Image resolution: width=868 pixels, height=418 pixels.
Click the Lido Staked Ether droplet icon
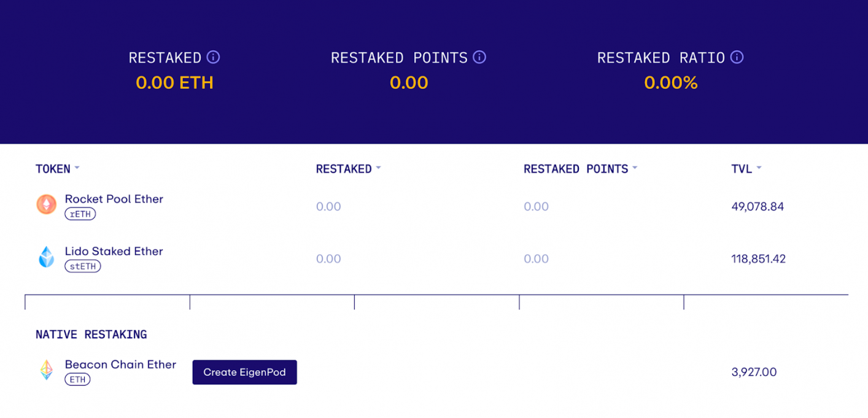[47, 257]
